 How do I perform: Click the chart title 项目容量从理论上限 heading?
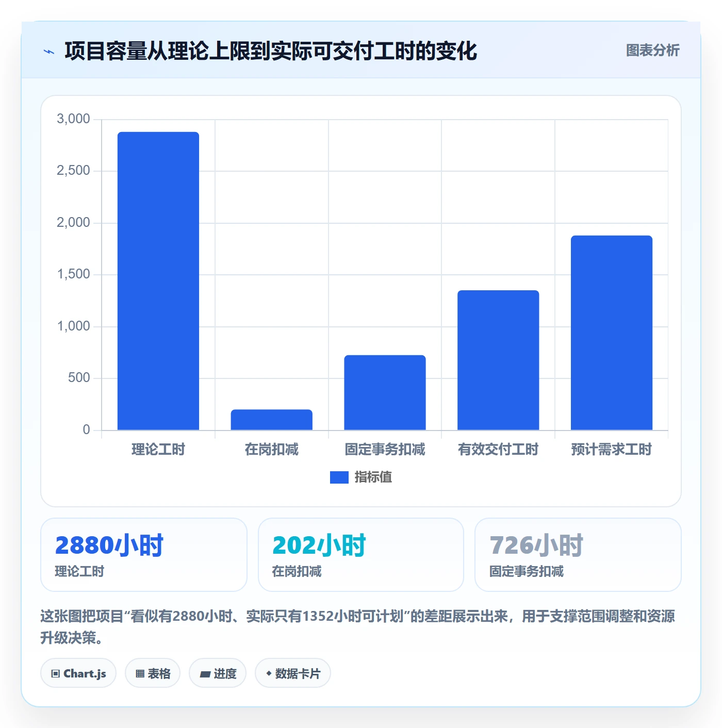tap(271, 51)
